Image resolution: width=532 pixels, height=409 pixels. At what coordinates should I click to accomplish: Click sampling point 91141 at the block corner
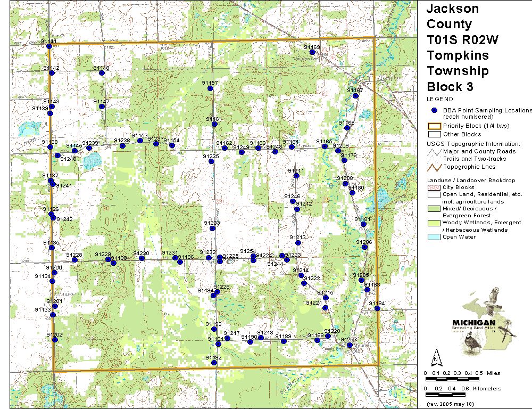click(x=49, y=46)
